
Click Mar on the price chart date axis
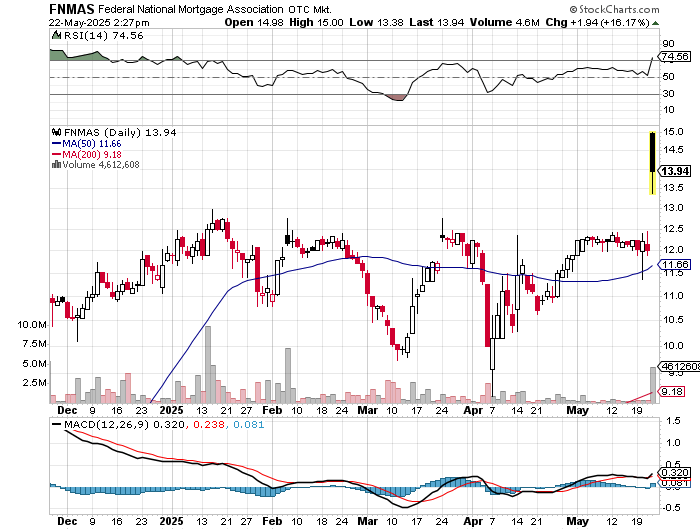(x=367, y=410)
